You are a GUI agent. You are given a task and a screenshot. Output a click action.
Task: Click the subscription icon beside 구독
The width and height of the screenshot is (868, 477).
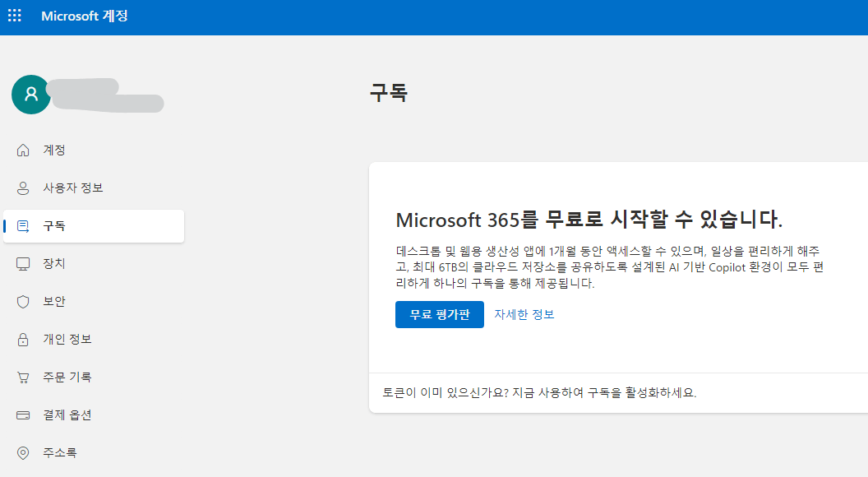click(x=23, y=226)
